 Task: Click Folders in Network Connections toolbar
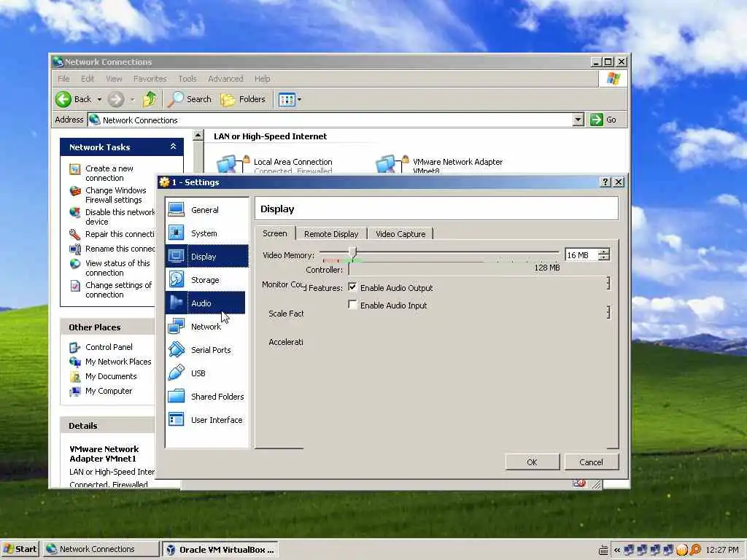click(x=243, y=99)
